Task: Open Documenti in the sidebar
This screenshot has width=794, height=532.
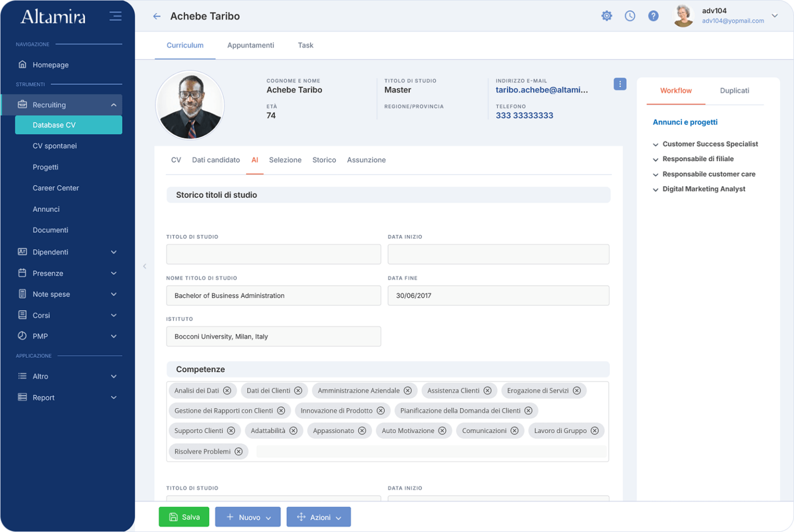Action: pos(50,230)
